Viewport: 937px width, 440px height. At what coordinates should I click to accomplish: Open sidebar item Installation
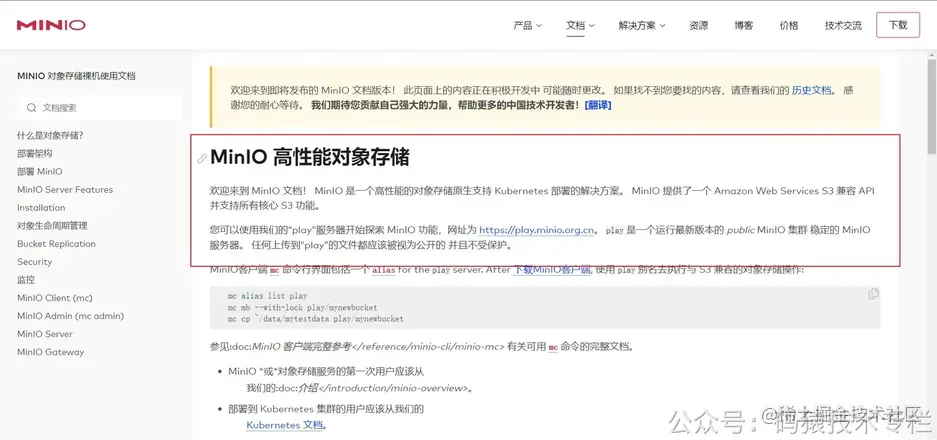click(x=41, y=207)
